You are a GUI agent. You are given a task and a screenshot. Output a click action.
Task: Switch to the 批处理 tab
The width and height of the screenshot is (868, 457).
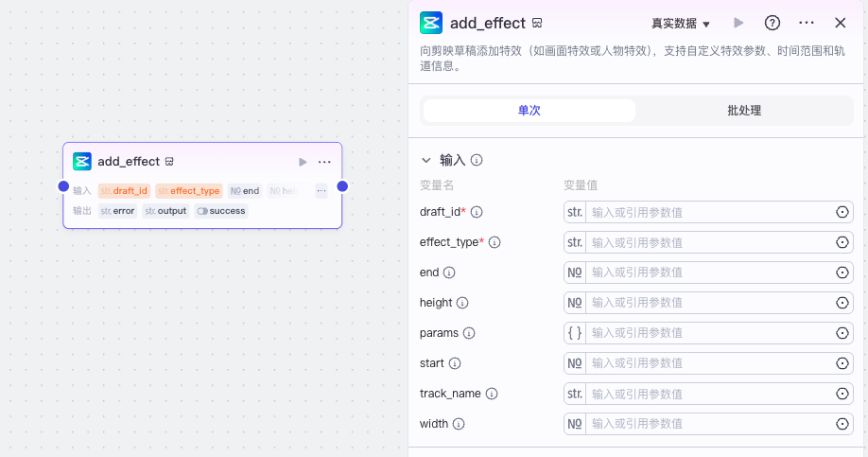click(x=744, y=111)
